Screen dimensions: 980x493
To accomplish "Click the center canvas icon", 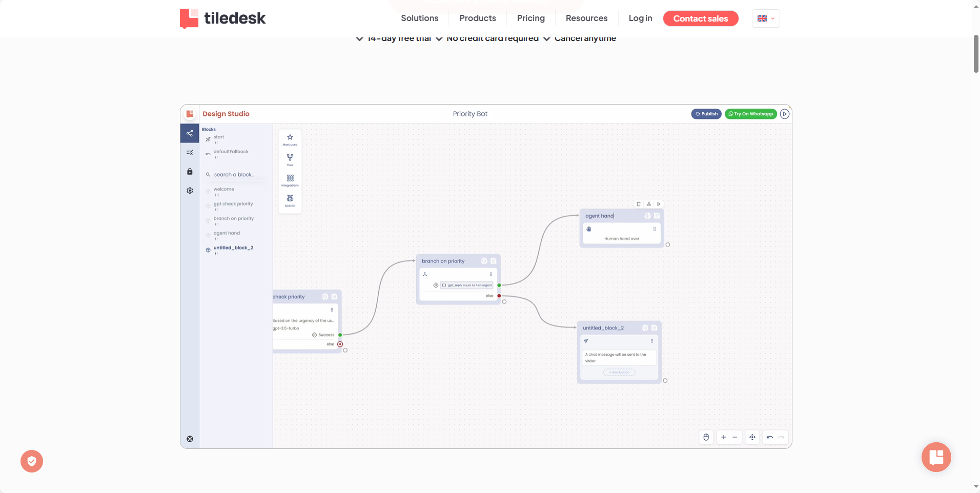I will coord(752,437).
